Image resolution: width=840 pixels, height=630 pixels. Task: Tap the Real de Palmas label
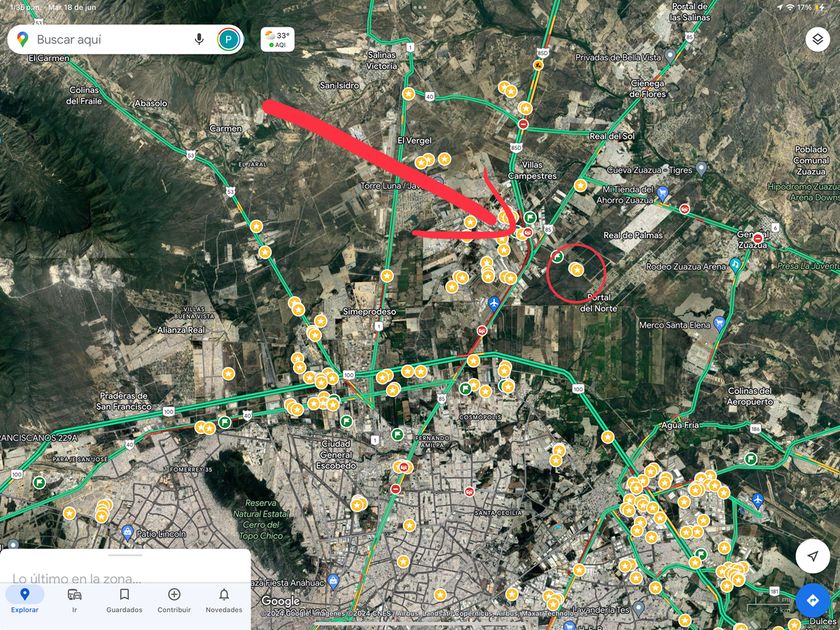tap(633, 235)
